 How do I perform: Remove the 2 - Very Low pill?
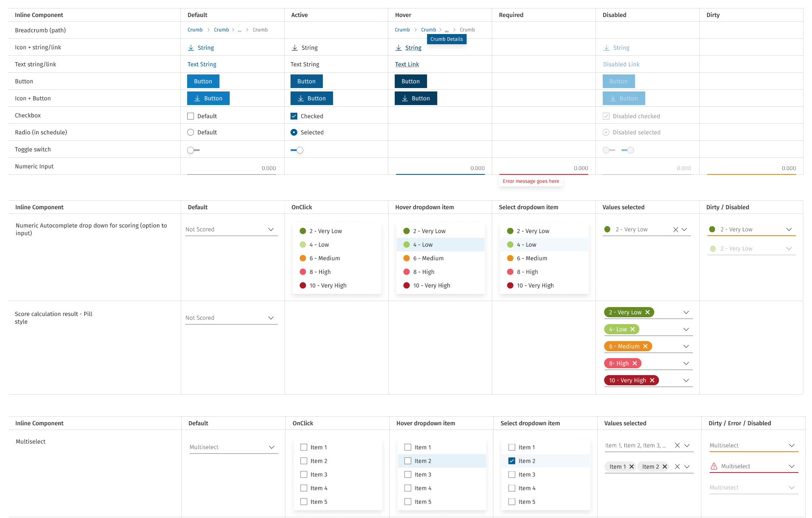tap(647, 312)
